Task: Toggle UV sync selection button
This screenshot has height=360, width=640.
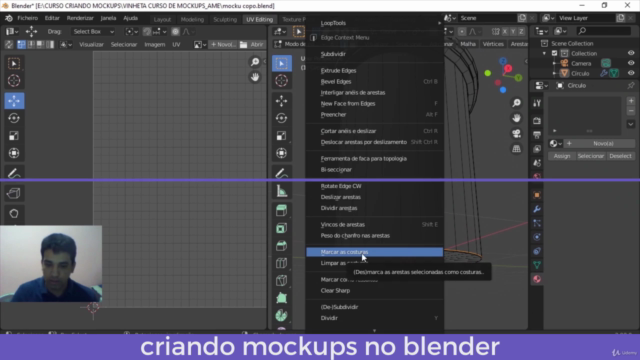Action: pyautogui.click(x=9, y=44)
